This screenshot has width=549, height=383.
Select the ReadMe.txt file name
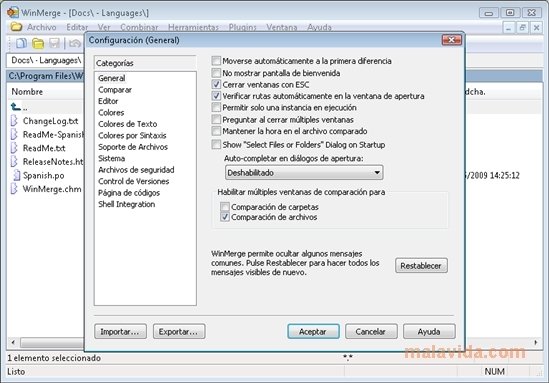(x=44, y=148)
